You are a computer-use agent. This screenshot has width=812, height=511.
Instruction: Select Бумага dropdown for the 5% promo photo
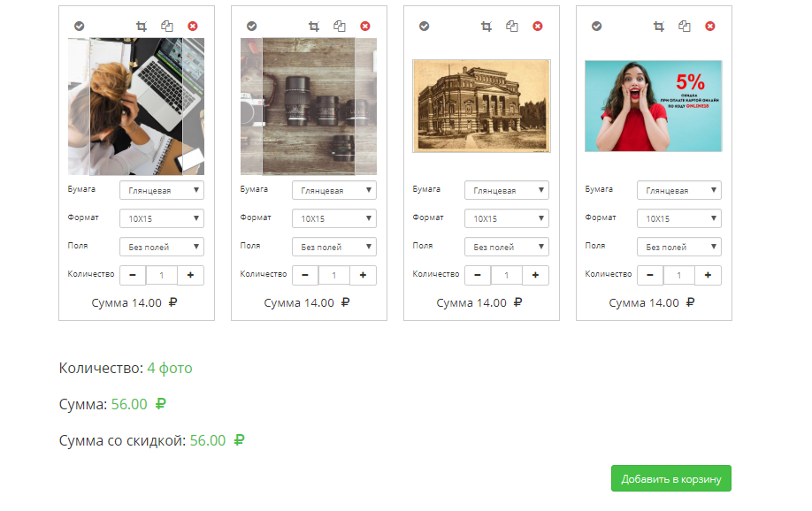pos(679,190)
